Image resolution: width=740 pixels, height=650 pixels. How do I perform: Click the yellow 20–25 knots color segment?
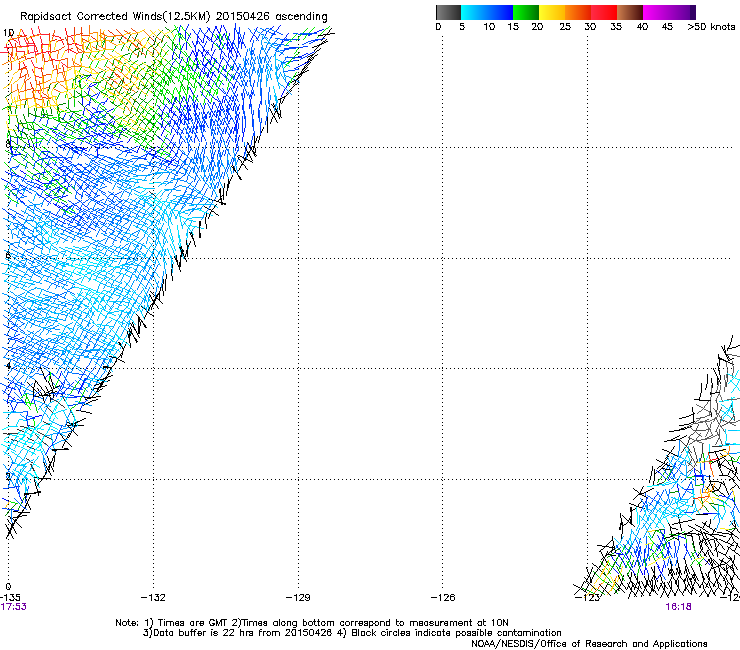(x=552, y=12)
